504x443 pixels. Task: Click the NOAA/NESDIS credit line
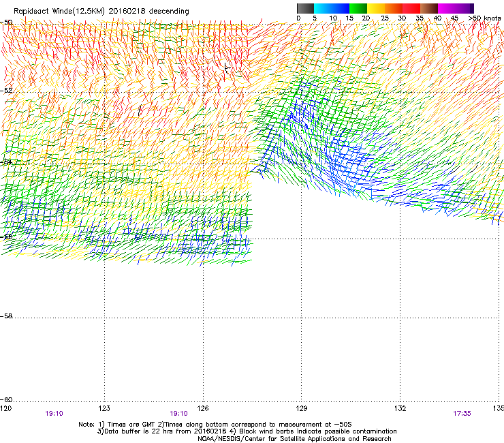[x=294, y=439]
